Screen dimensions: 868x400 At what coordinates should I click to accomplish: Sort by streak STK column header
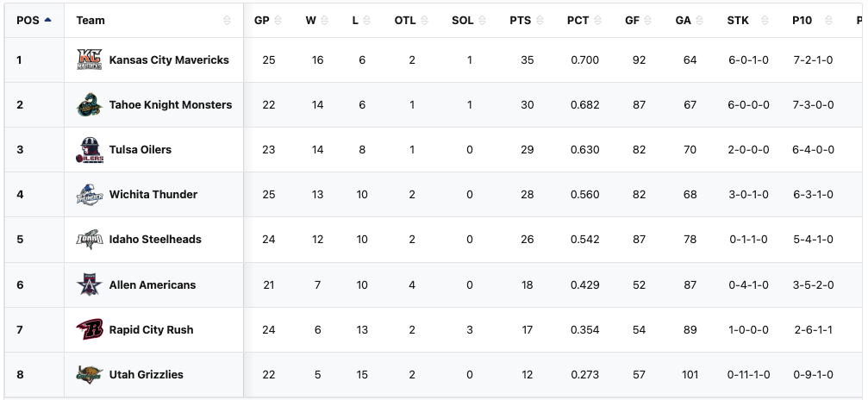coord(738,21)
